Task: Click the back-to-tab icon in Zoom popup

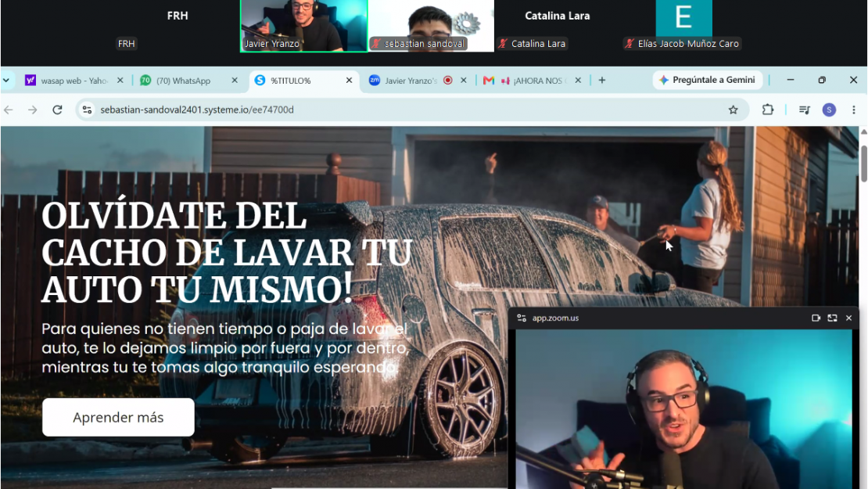Action: (816, 318)
